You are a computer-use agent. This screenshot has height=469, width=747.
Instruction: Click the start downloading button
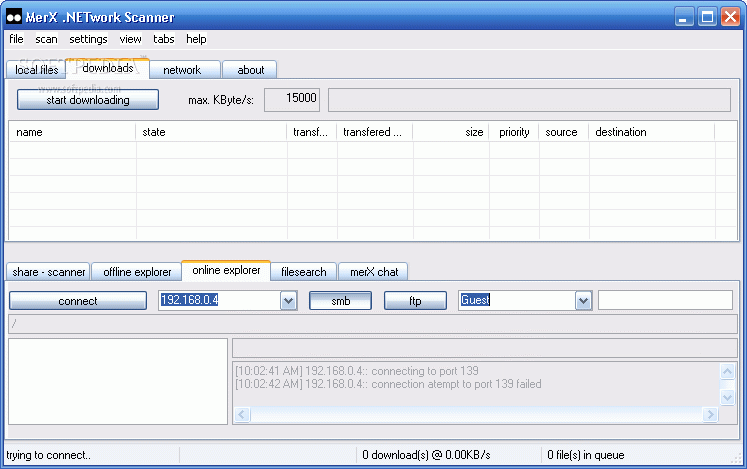point(88,100)
